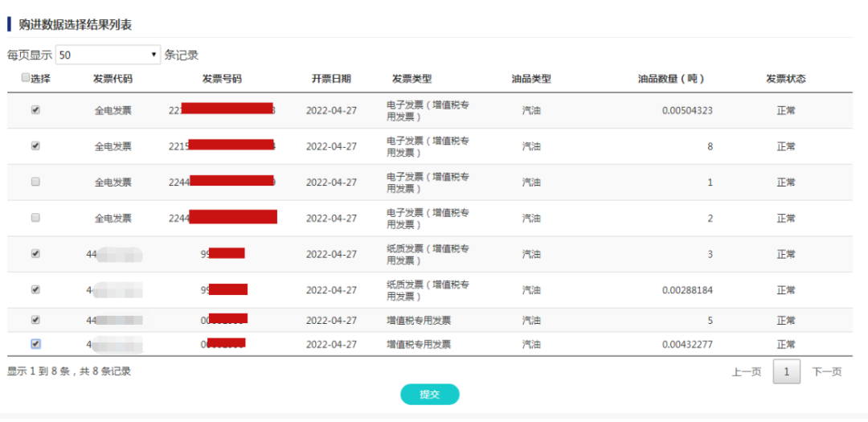This screenshot has height=422, width=868.
Task: Click the 提交 submit button
Action: click(430, 395)
